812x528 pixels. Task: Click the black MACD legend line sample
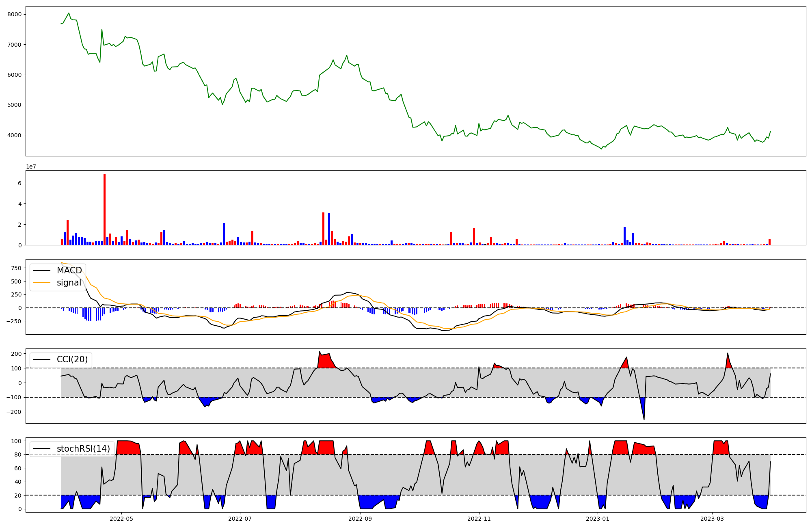(x=41, y=270)
